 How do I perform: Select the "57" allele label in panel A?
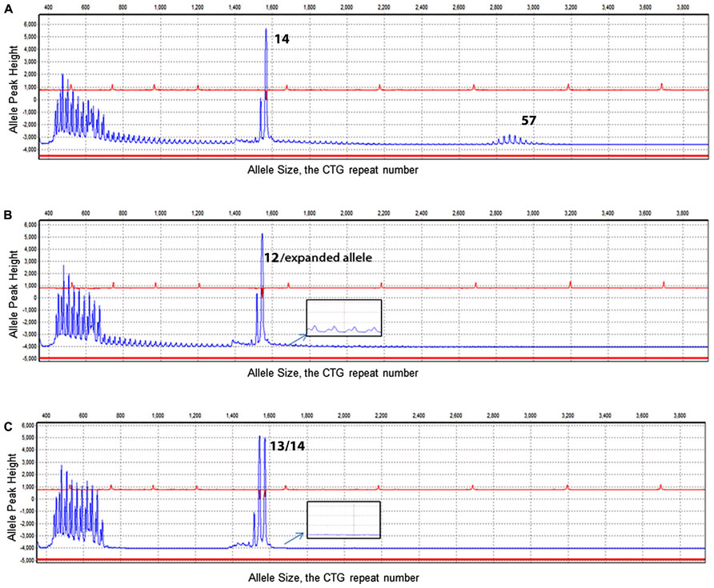click(528, 121)
